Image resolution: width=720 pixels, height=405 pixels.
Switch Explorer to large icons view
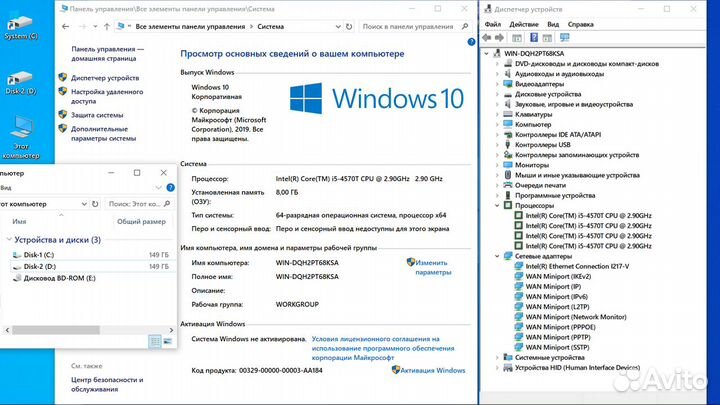[x=168, y=341]
